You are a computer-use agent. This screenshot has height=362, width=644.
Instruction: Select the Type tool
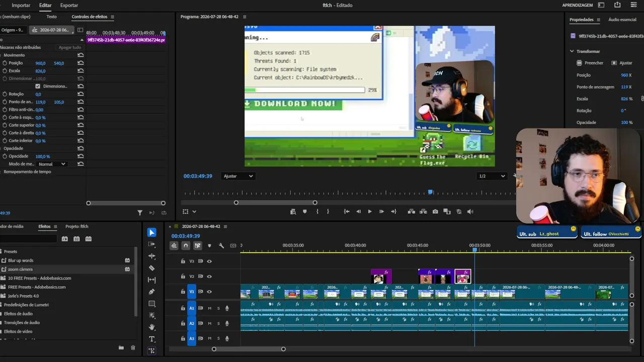(152, 339)
